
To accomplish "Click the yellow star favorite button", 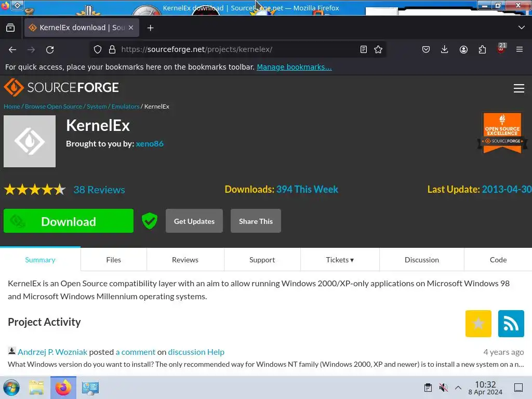I will 478,324.
